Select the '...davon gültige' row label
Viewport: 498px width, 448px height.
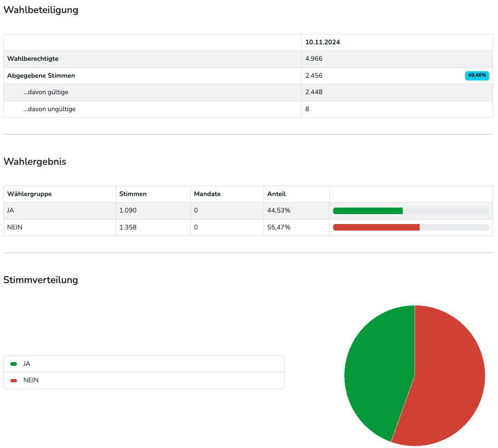pyautogui.click(x=45, y=92)
